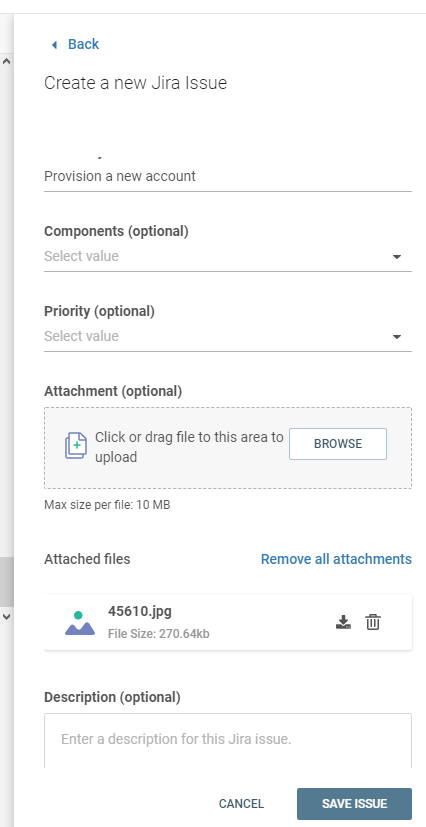Open the Priority dropdown arrow
This screenshot has width=426, height=827.
click(397, 336)
